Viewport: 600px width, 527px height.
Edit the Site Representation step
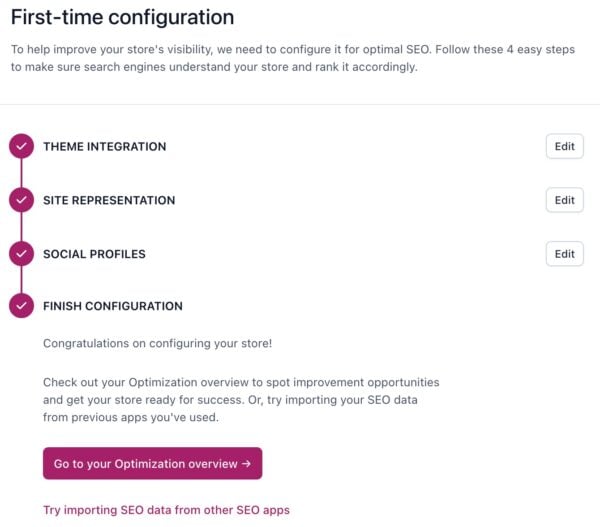[x=564, y=200]
